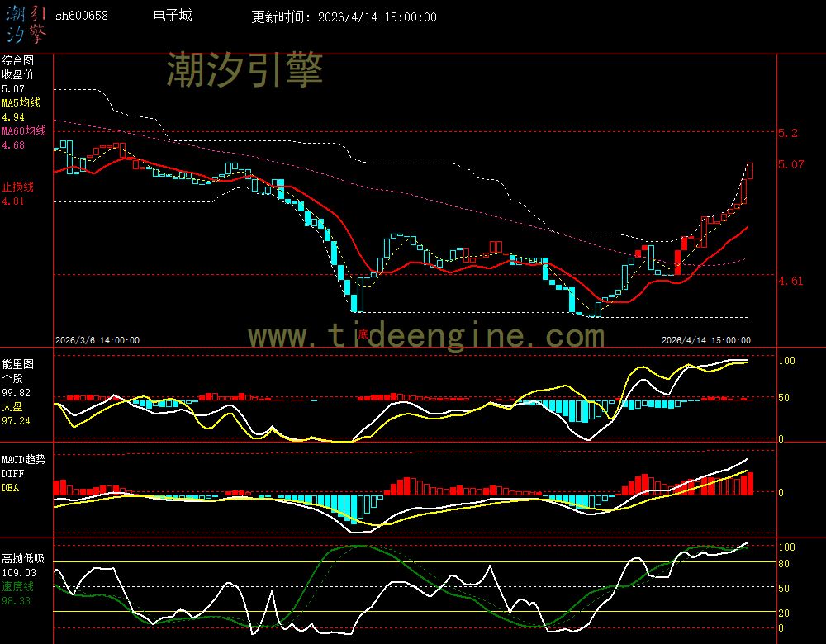Click the red 底 bottom marker on chart
The height and width of the screenshot is (644, 826).
[x=362, y=334]
